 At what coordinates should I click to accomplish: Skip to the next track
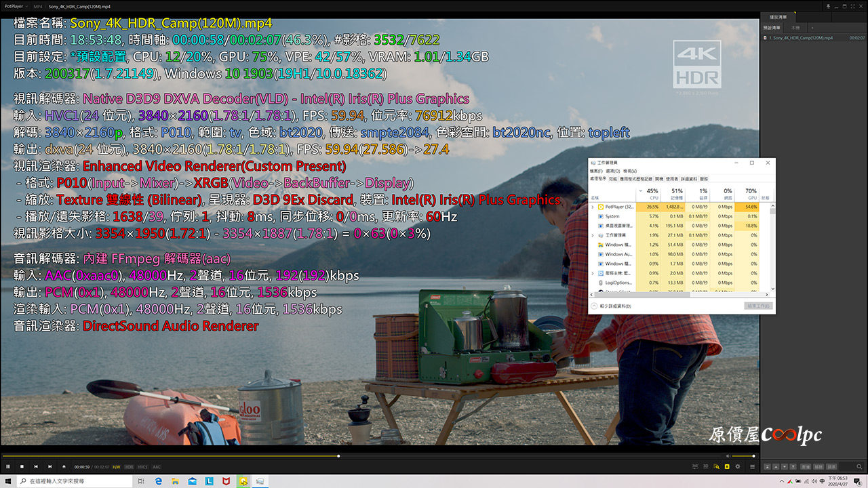click(50, 466)
